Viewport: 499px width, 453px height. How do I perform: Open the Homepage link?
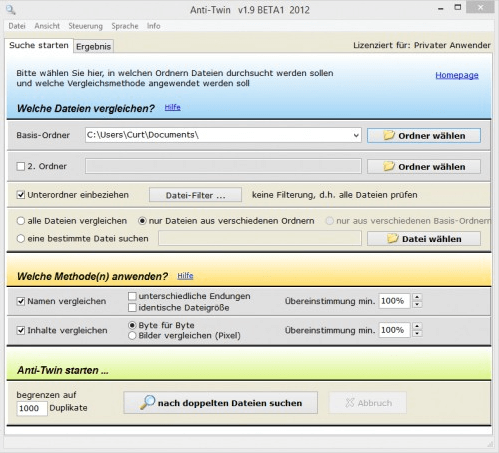click(x=457, y=75)
